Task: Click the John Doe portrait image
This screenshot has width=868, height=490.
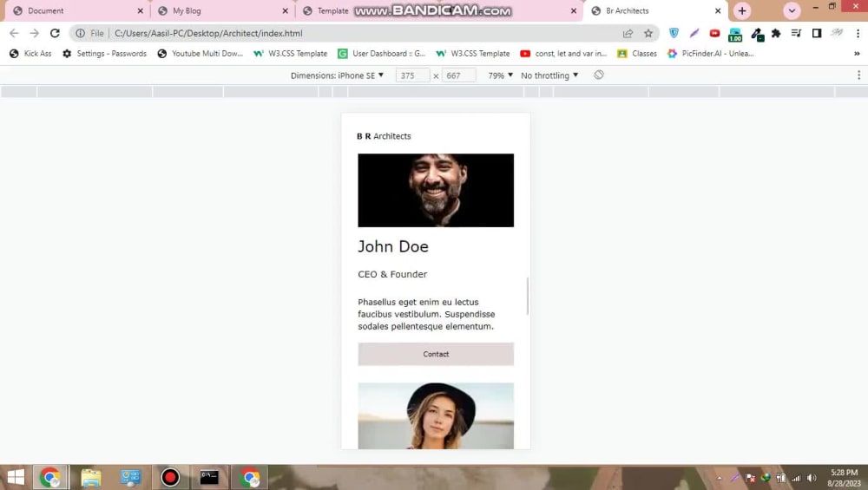Action: (436, 190)
